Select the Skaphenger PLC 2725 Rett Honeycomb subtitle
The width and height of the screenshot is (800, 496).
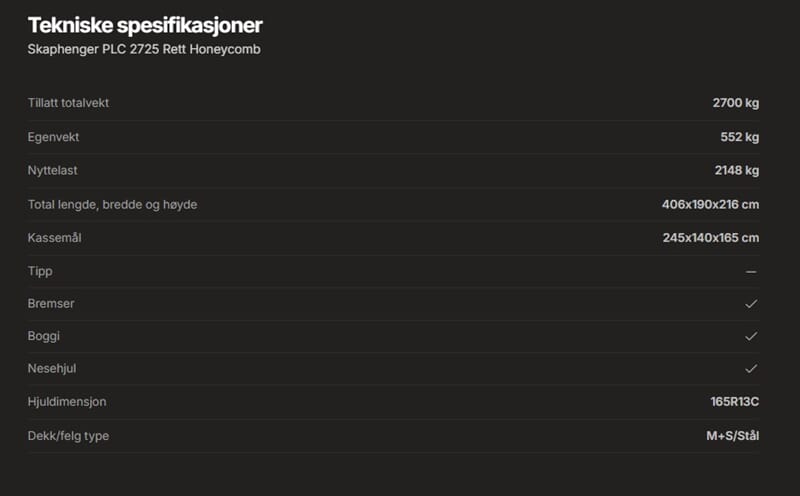pos(144,49)
